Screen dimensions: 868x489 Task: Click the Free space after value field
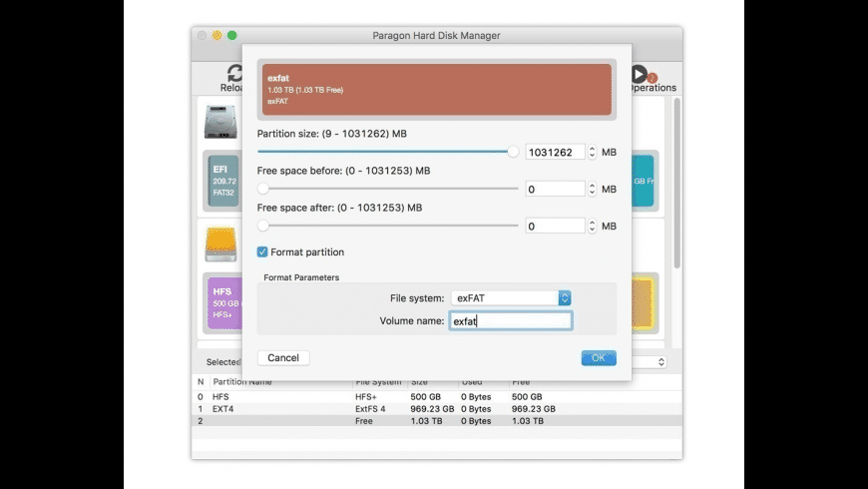[555, 226]
